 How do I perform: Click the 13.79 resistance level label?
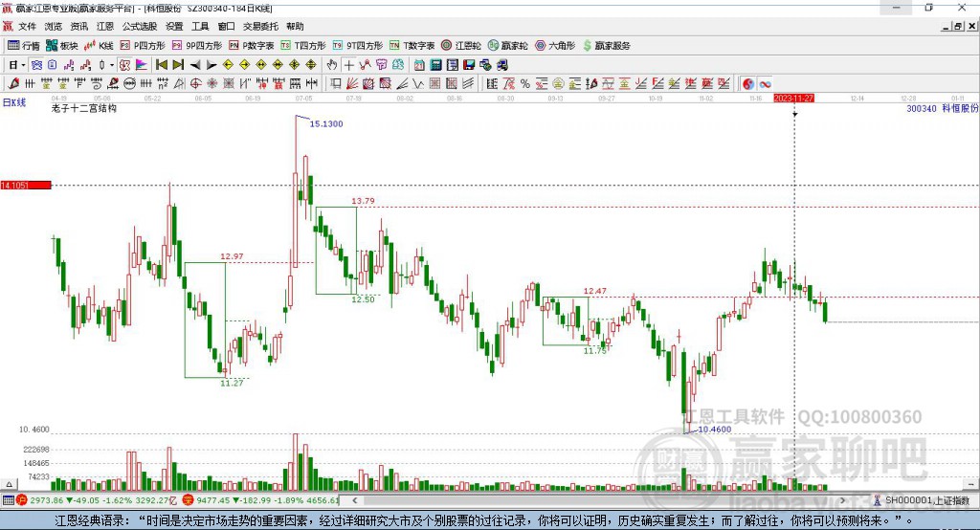pos(363,201)
